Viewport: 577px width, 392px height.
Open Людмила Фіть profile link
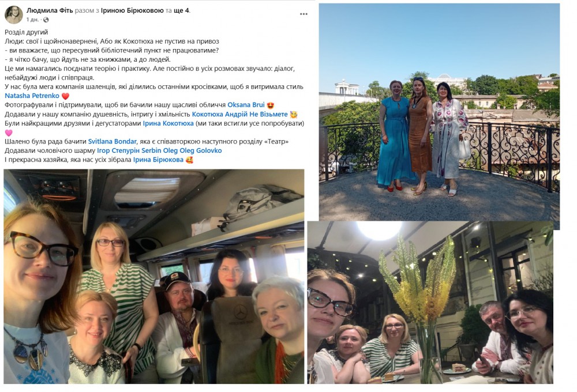tap(49, 10)
